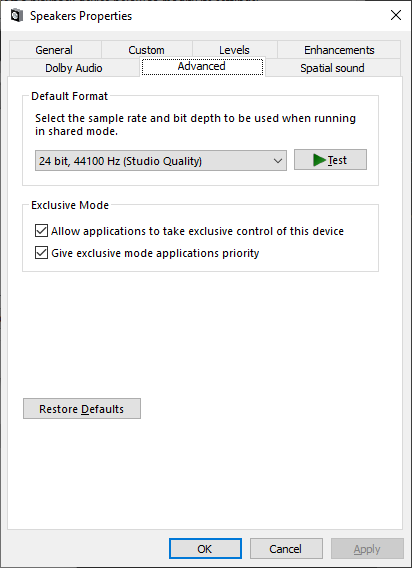Click the 'Allow applications to take exclusive control' label text
This screenshot has height=568, width=412.
[x=197, y=231]
